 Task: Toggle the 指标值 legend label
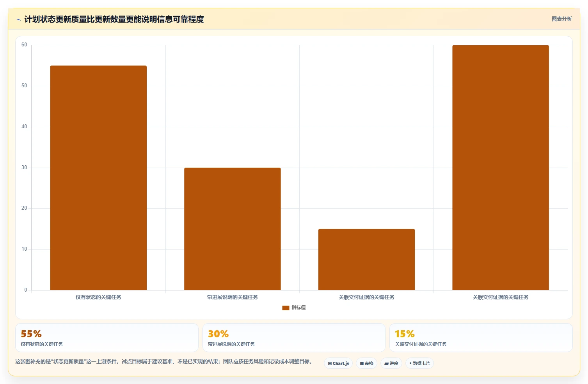click(299, 308)
